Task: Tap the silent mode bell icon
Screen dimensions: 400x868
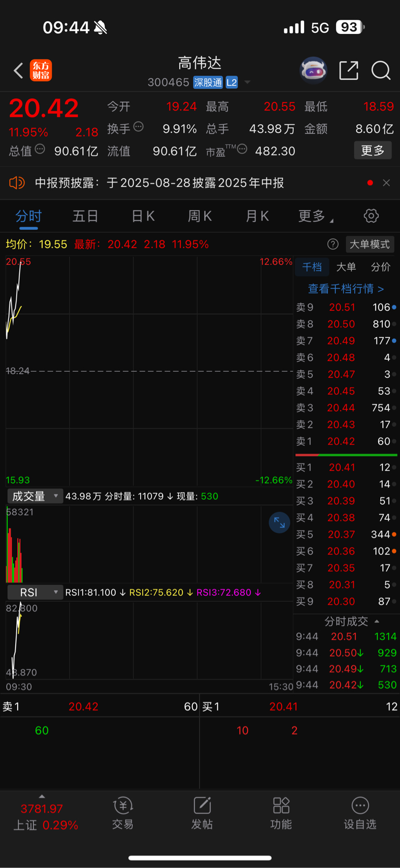Action: pyautogui.click(x=101, y=28)
